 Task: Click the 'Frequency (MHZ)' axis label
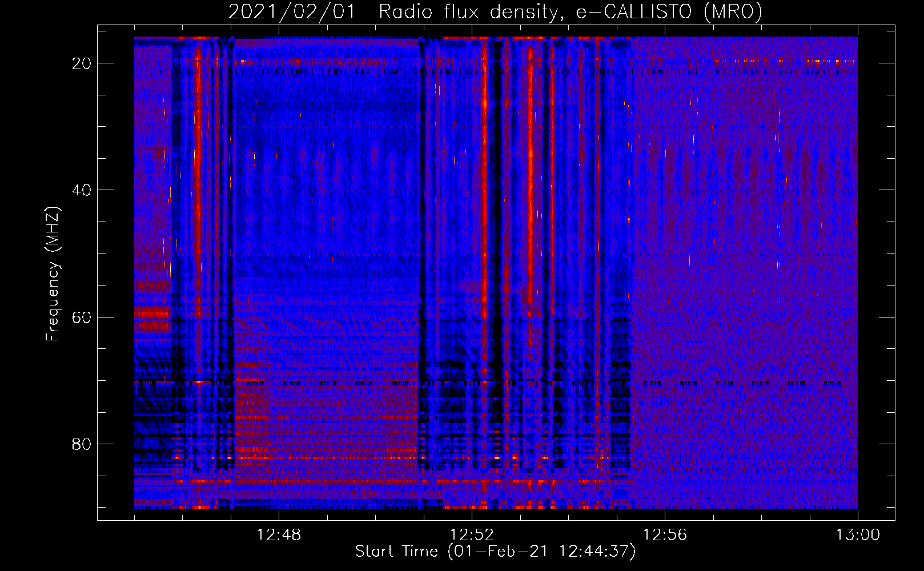tap(53, 274)
